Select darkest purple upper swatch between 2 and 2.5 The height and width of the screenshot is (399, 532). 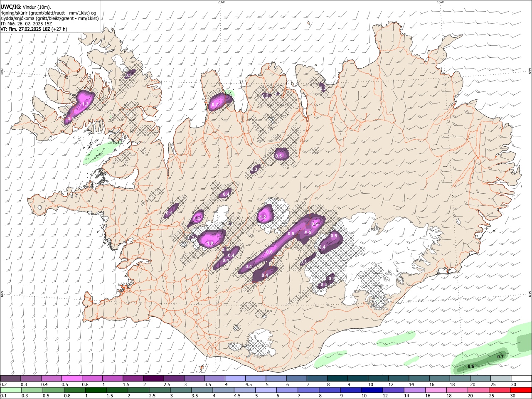point(153,379)
